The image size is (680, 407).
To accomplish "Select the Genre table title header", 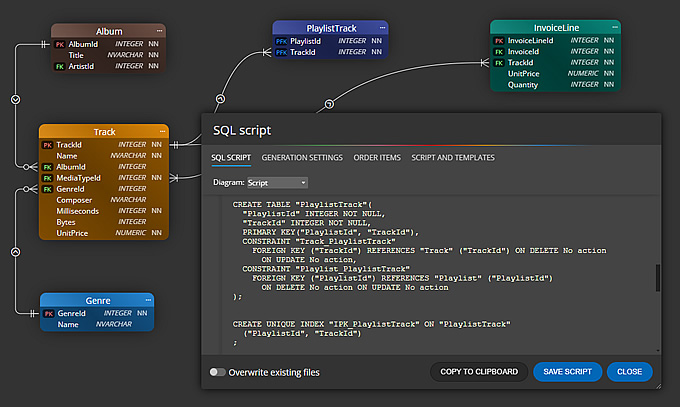I will click(98, 301).
